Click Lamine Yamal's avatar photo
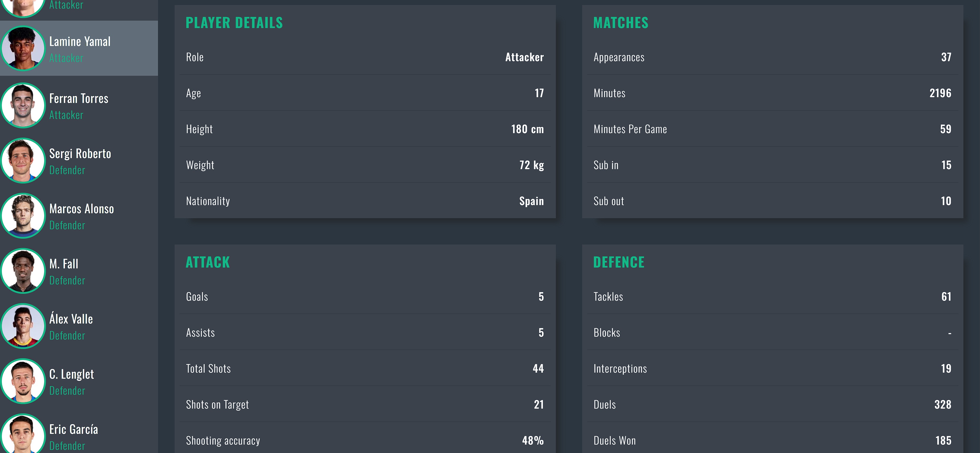Screen dimensions: 980x453 [x=23, y=48]
